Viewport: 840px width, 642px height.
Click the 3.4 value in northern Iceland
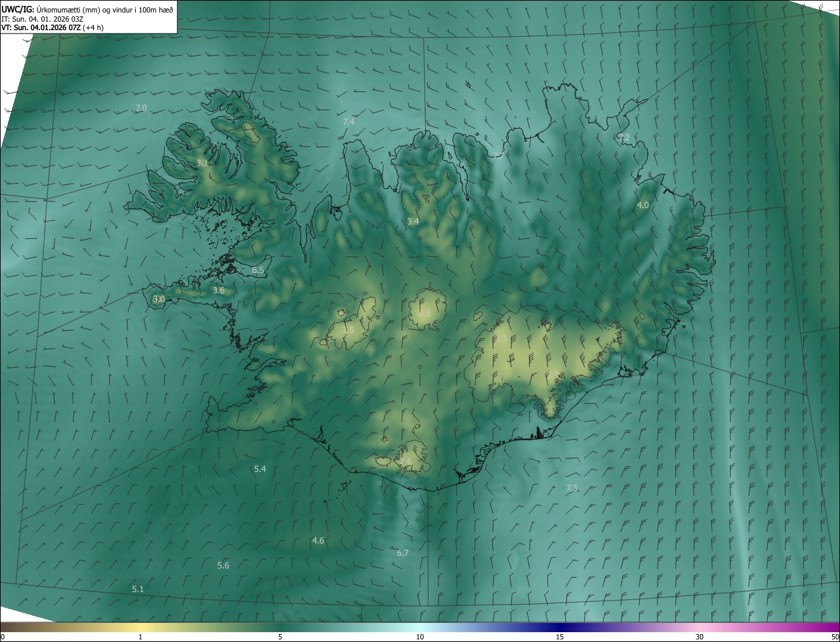[x=413, y=222]
